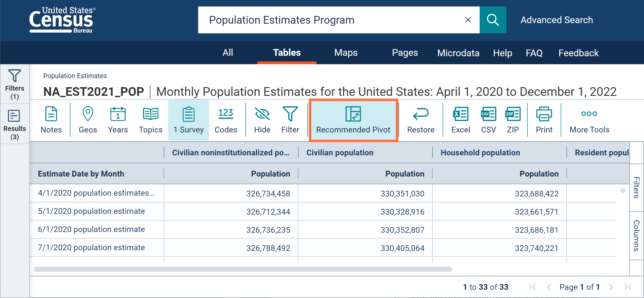644x298 pixels.
Task: Download table as CSV
Action: coord(488,120)
